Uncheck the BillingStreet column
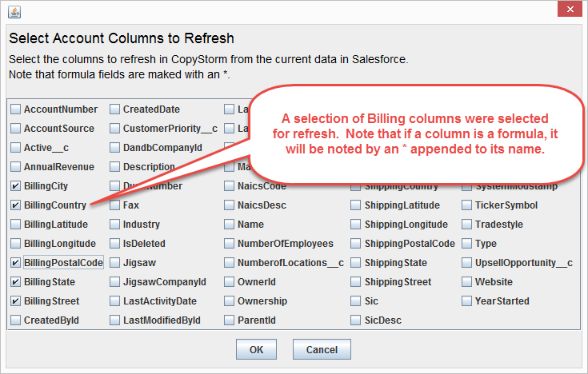 pos(15,301)
